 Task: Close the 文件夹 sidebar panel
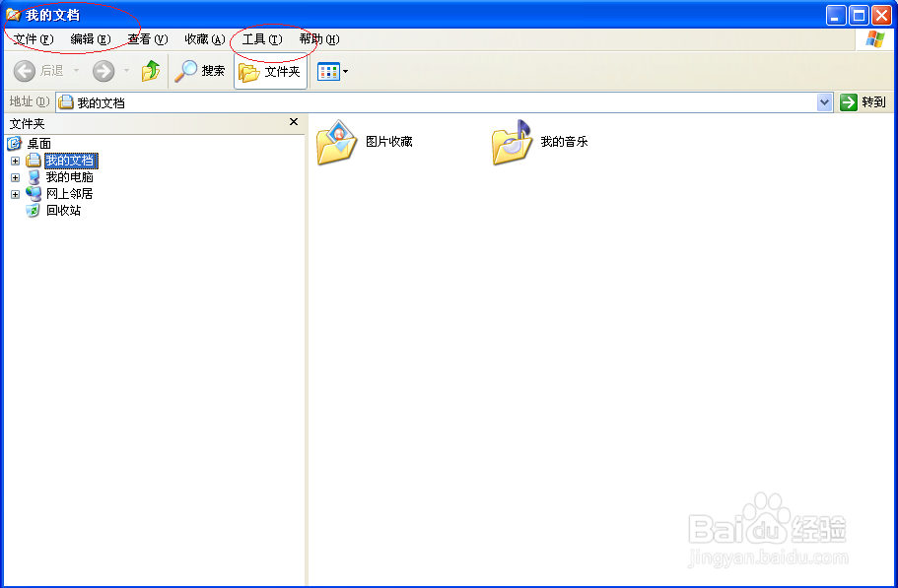tap(293, 121)
